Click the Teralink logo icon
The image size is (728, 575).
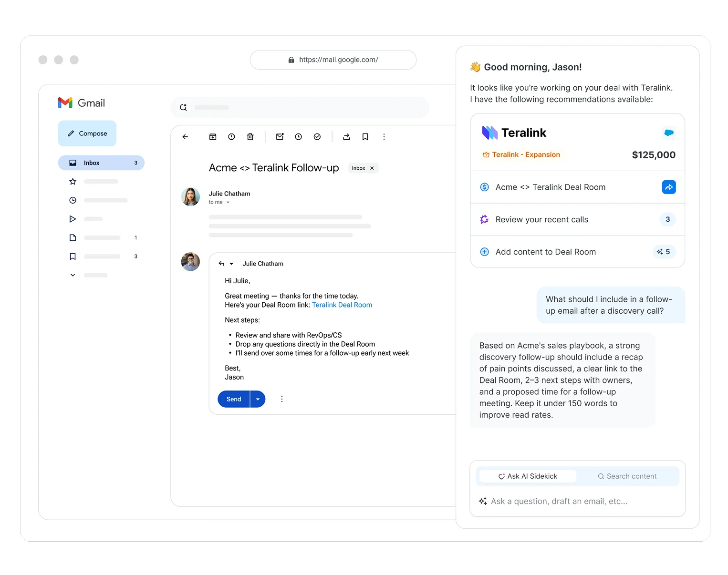pos(489,133)
